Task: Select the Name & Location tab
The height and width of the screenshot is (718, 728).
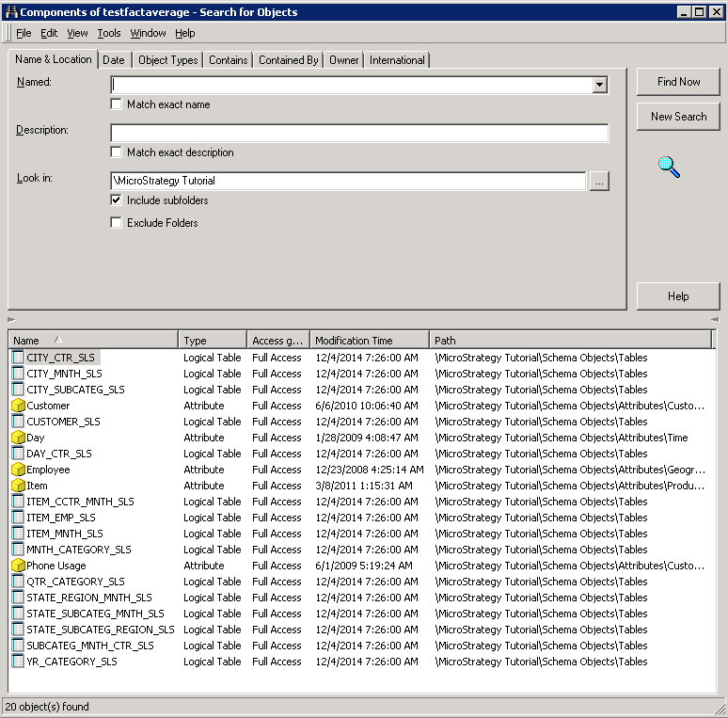Action: (x=53, y=59)
